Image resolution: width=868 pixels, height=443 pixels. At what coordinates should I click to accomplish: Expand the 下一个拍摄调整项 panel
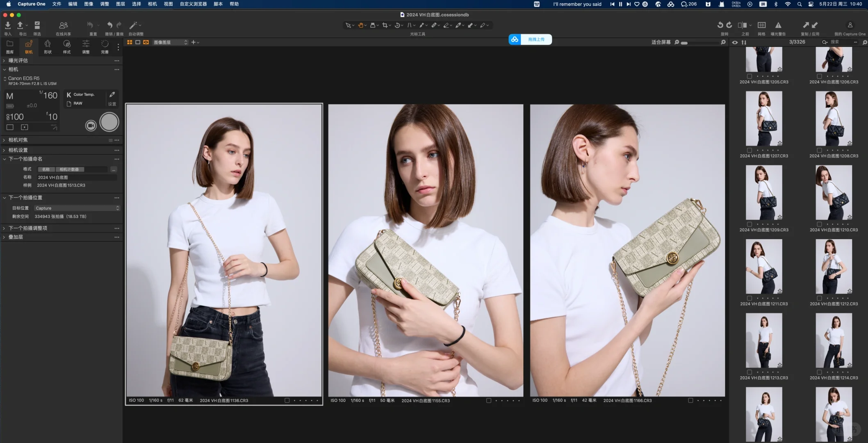[4, 228]
